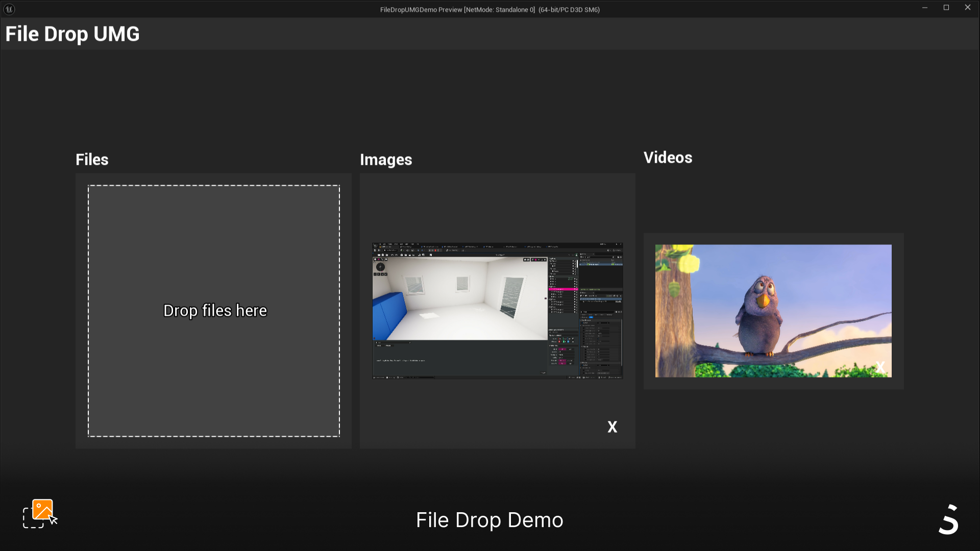
Task: Select the Images heading text
Action: (x=386, y=160)
